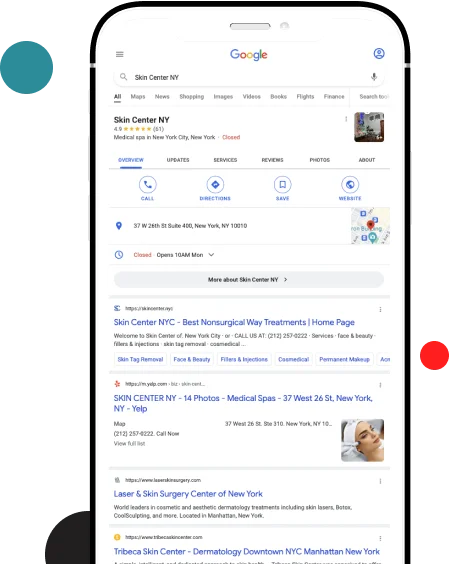The image size is (449, 564).
Task: Open the Google account profile icon
Action: 379,54
